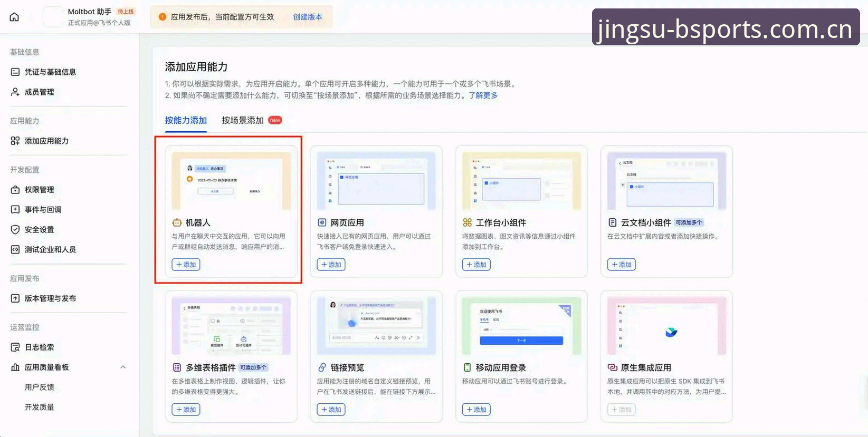Open the 移动应用登录 preview thumbnail
Image resolution: width=868 pixels, height=437 pixels.
(x=521, y=326)
